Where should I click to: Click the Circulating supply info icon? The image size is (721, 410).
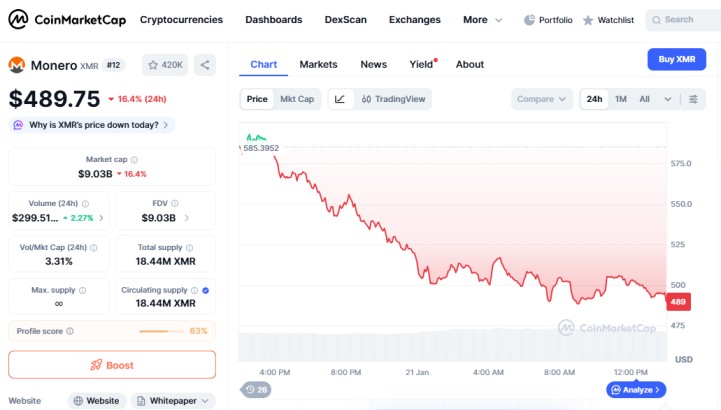point(195,290)
